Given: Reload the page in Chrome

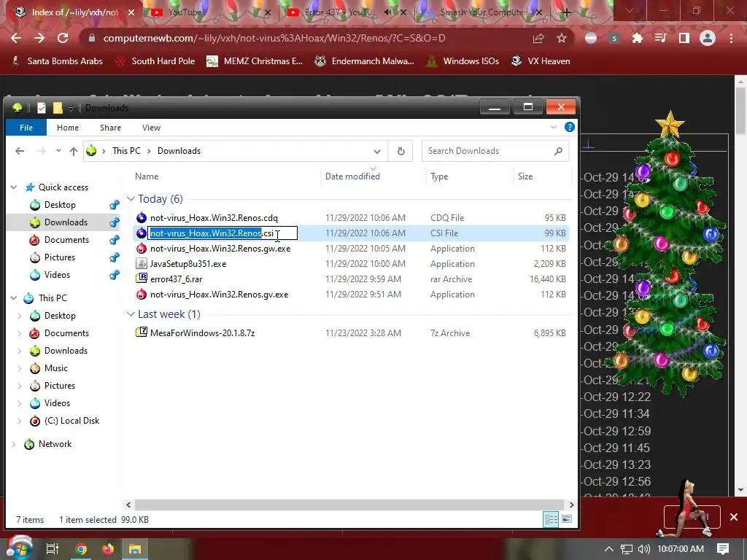Looking at the screenshot, I should tap(63, 38).
